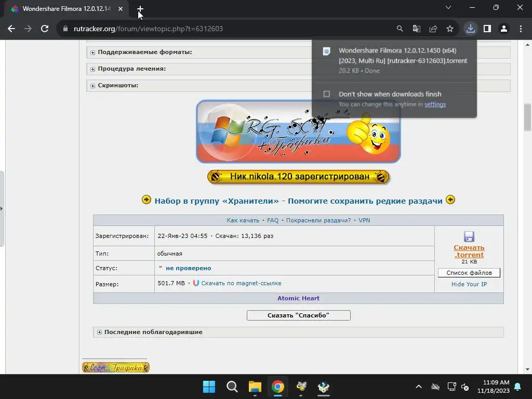Open the bee app in taskbar
532x399 pixels.
tap(301, 387)
